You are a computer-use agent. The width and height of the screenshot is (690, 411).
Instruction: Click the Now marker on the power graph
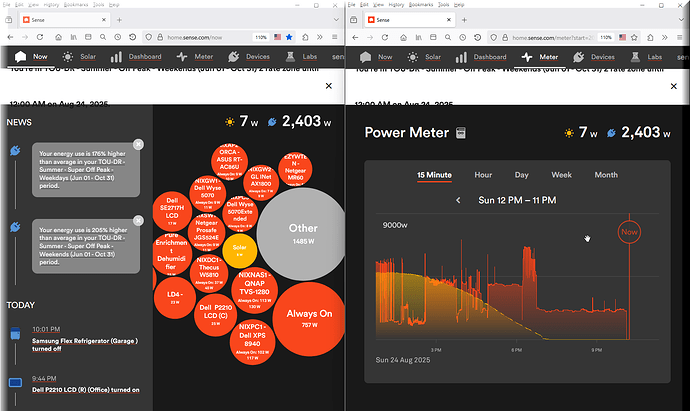point(629,232)
